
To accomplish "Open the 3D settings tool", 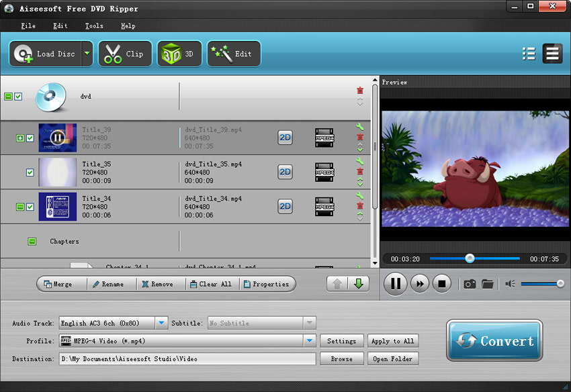I will point(179,54).
